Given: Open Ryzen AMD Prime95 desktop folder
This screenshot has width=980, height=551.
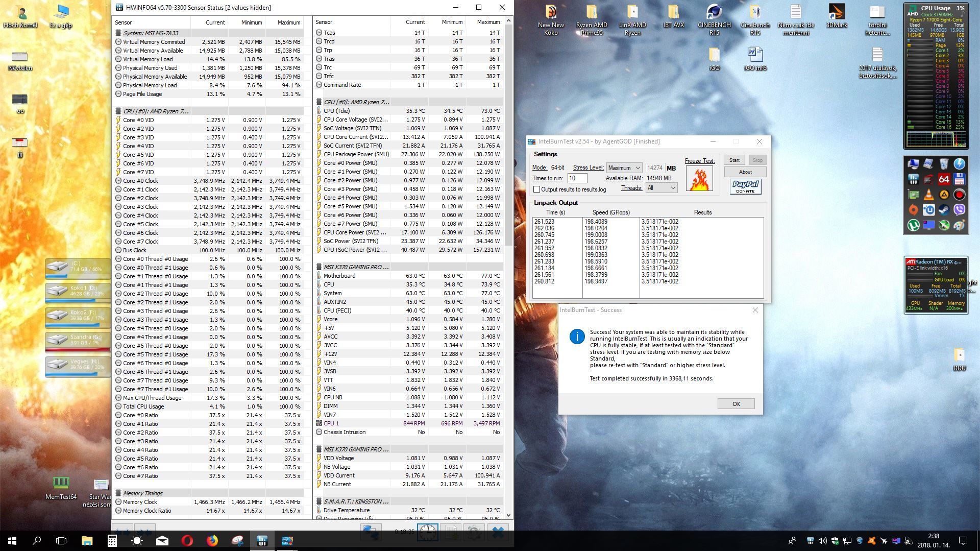Looking at the screenshot, I should 592,20.
